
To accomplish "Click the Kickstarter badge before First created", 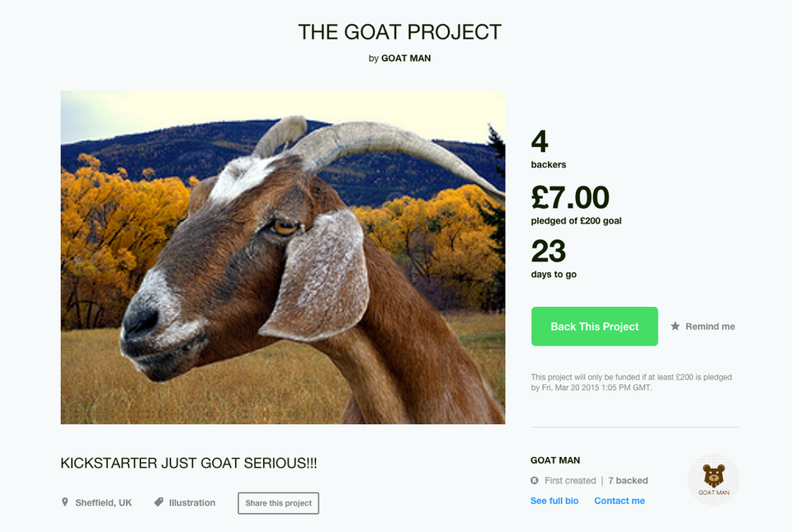I will [535, 481].
